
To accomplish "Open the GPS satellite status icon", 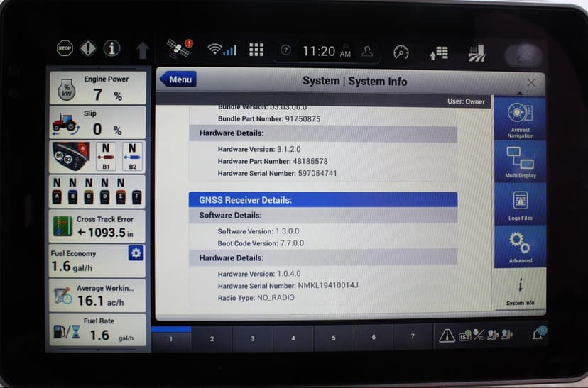I will 178,49.
